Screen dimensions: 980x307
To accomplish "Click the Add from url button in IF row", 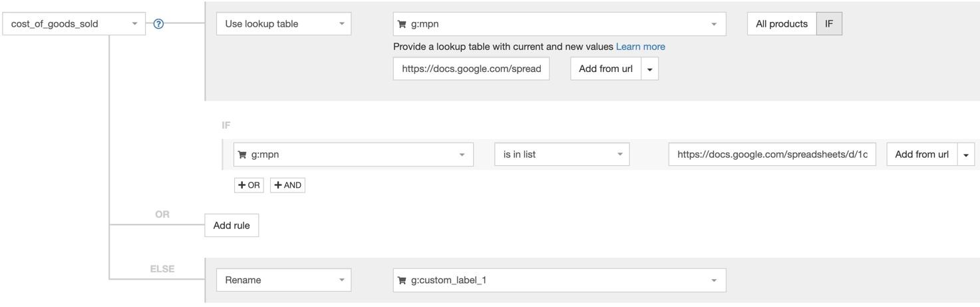I will point(922,154).
